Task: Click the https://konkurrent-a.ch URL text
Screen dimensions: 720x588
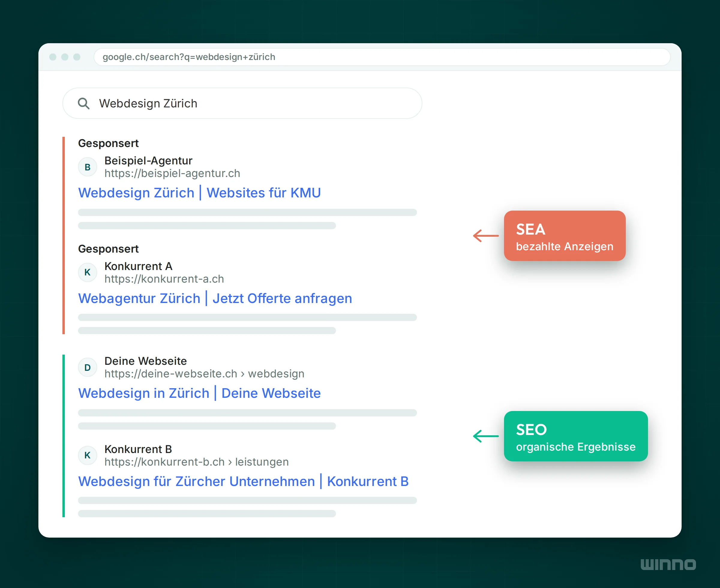Action: tap(164, 279)
